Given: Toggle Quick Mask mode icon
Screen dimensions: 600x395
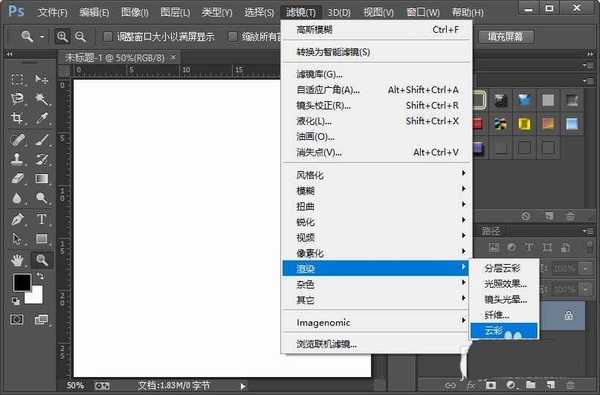Looking at the screenshot, I should tap(16, 319).
